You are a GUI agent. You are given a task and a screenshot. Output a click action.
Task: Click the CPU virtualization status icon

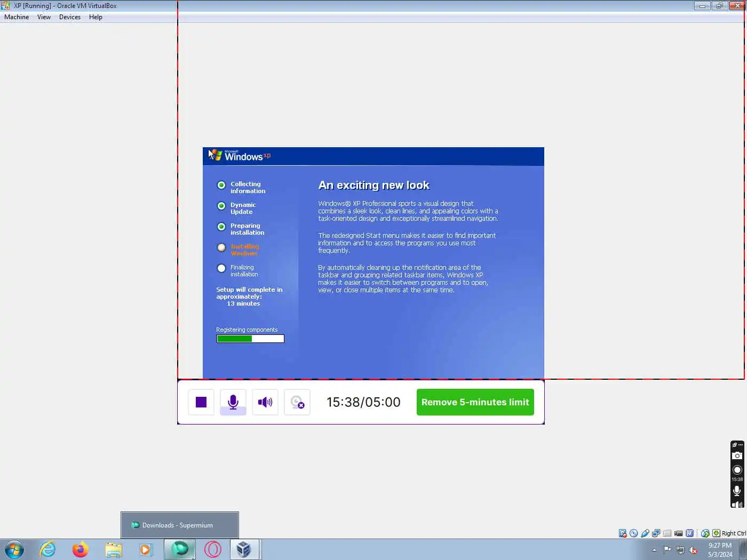pyautogui.click(x=690, y=533)
